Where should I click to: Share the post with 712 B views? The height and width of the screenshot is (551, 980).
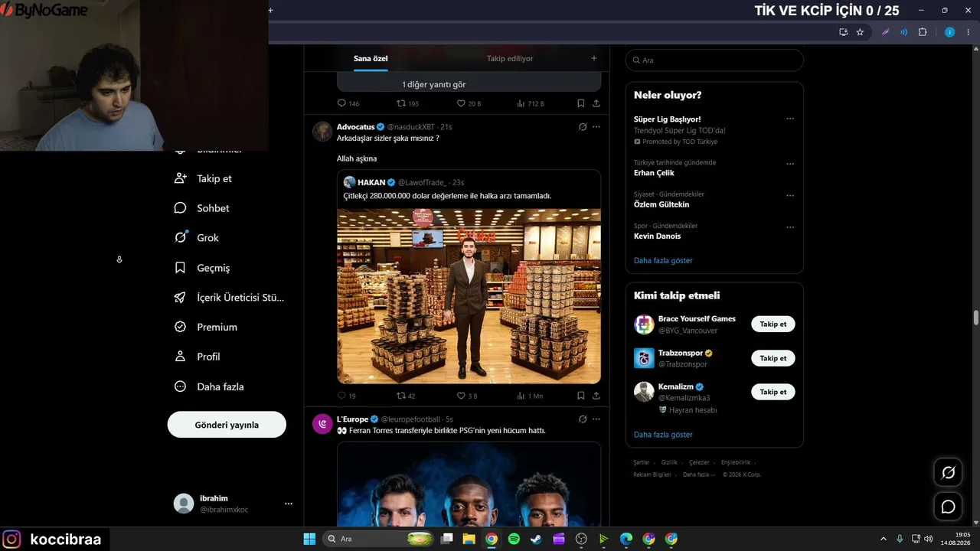tap(596, 103)
